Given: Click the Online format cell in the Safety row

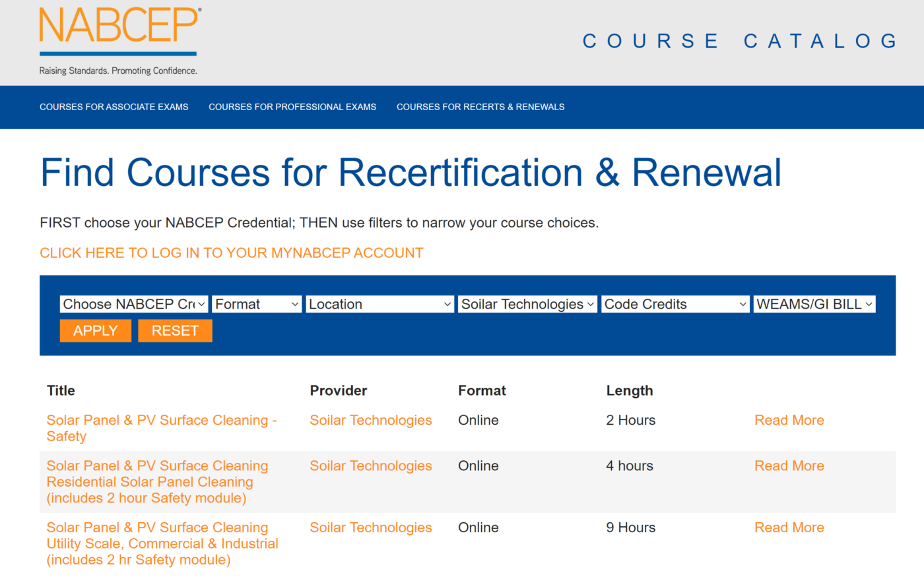Looking at the screenshot, I should coord(478,420).
